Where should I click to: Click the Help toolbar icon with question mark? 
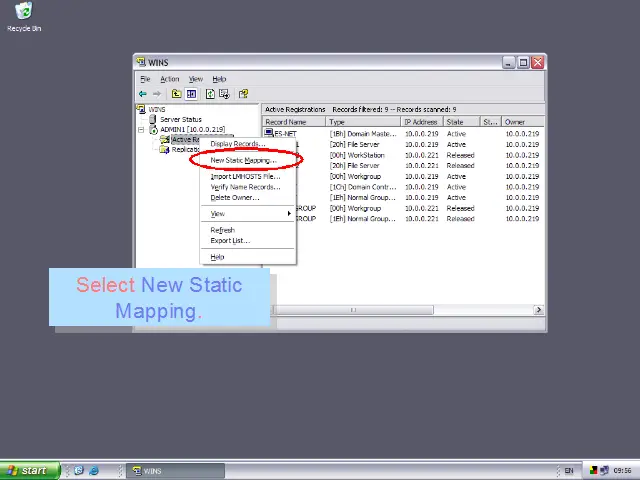244,94
